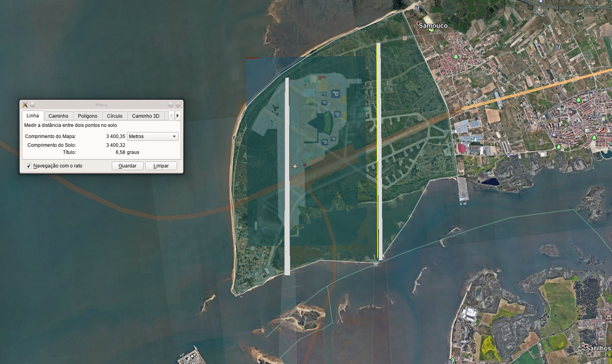Click the music note map icon
The width and height of the screenshot is (612, 364).
tap(591, 118)
